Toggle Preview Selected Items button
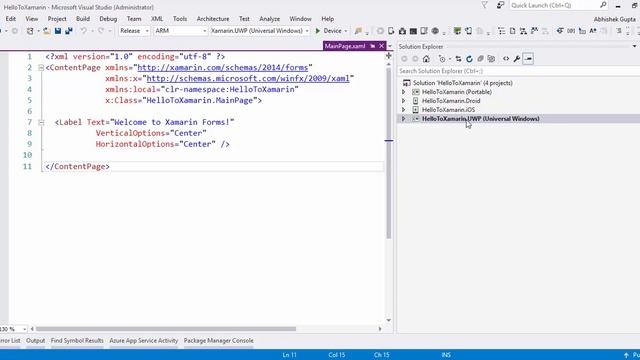 click(x=528, y=59)
